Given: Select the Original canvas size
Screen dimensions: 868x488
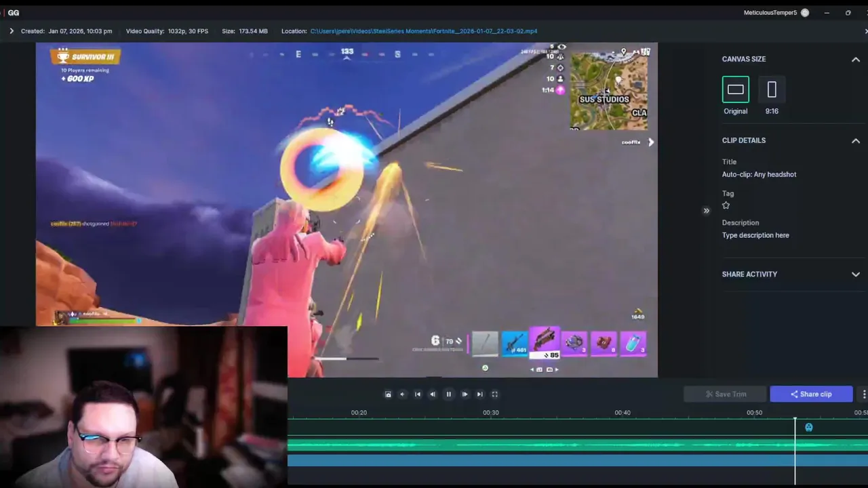Looking at the screenshot, I should (x=736, y=89).
